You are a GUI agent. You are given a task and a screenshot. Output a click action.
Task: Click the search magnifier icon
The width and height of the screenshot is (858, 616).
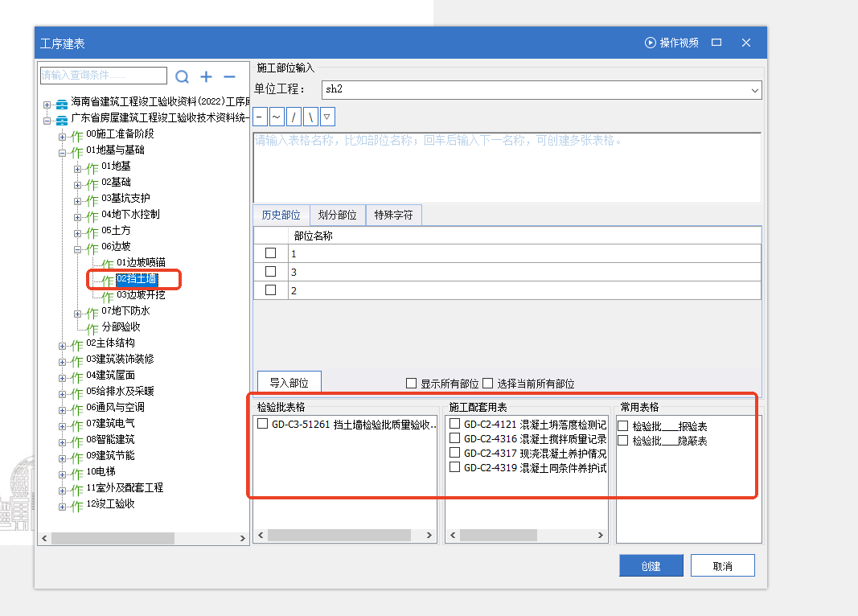183,76
